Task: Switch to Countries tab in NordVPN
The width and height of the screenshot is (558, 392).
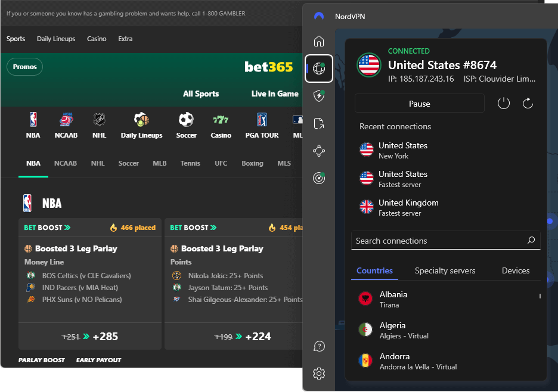Action: tap(374, 270)
